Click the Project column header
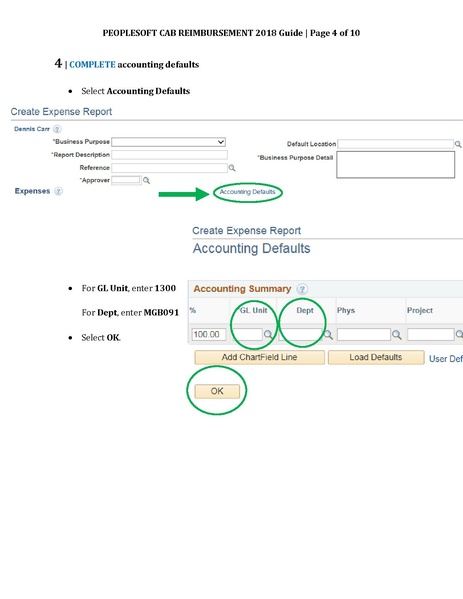This screenshot has width=463, height=599. 419,310
